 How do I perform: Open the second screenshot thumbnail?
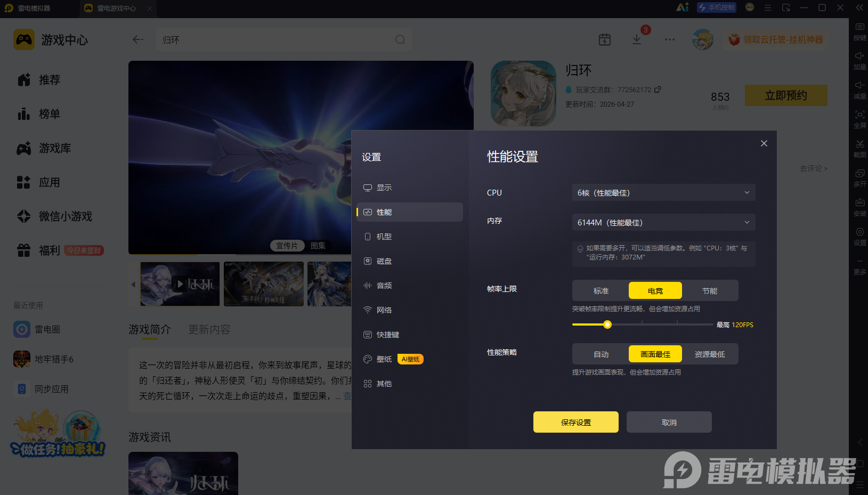point(264,284)
